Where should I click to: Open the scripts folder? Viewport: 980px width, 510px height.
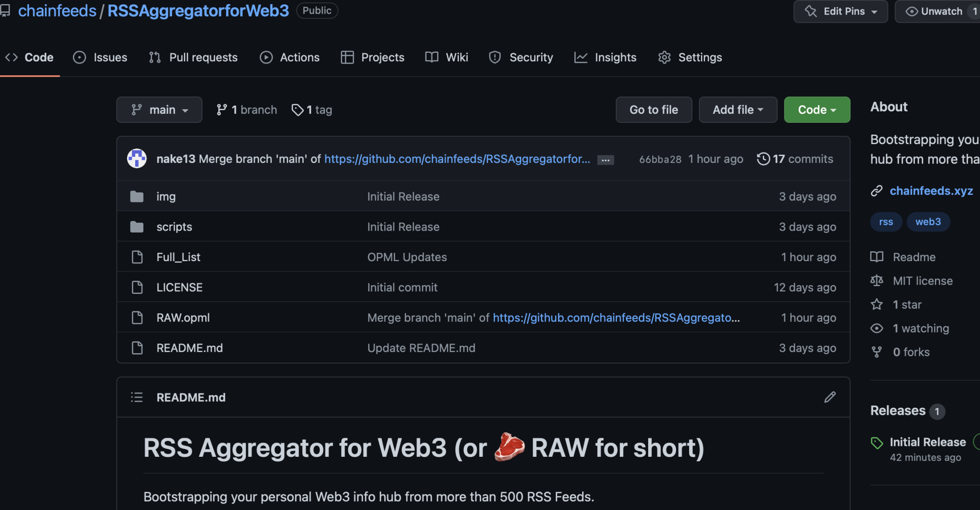(x=174, y=227)
